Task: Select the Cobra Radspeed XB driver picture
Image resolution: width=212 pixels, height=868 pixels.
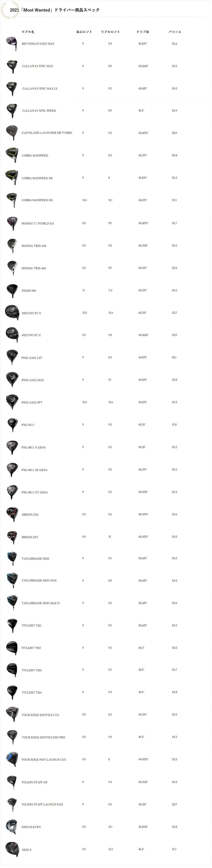Action: click(12, 178)
